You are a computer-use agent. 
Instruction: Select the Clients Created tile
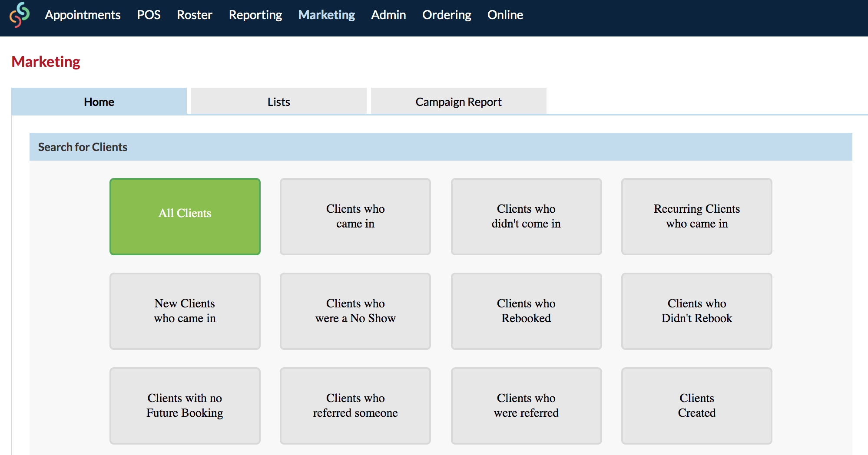click(697, 406)
